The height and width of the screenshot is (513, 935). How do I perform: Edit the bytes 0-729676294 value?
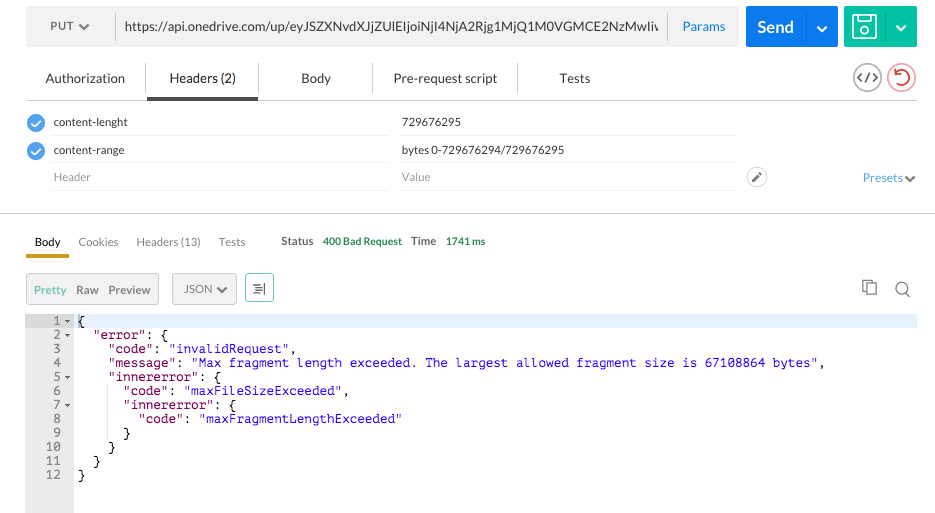coord(568,150)
